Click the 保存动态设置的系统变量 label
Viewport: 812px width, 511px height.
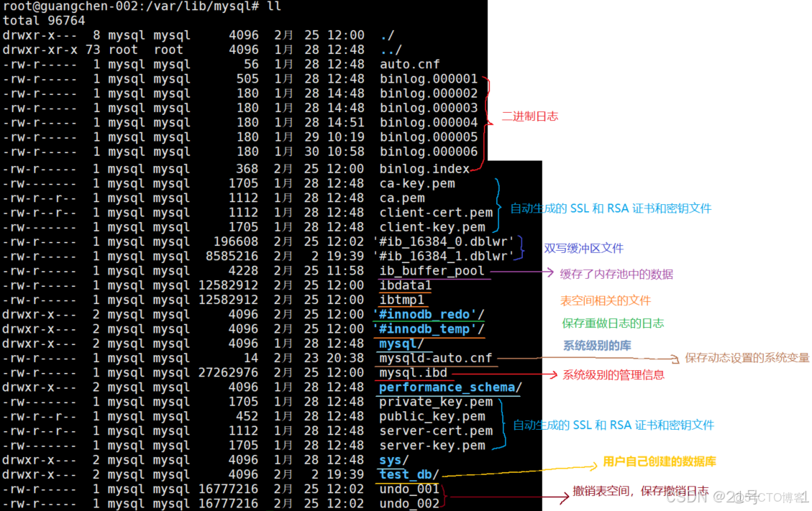pos(747,358)
